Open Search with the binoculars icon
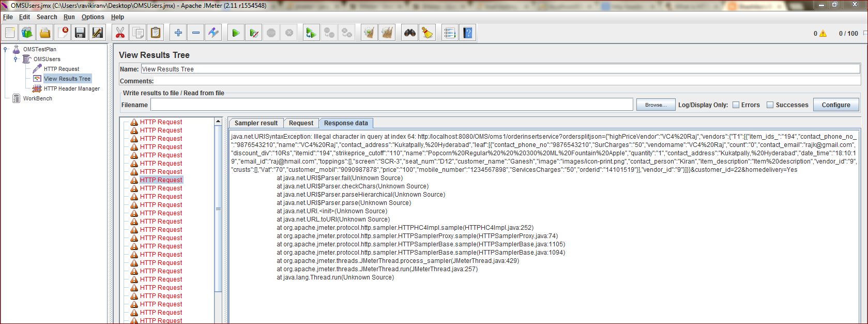 pos(410,33)
